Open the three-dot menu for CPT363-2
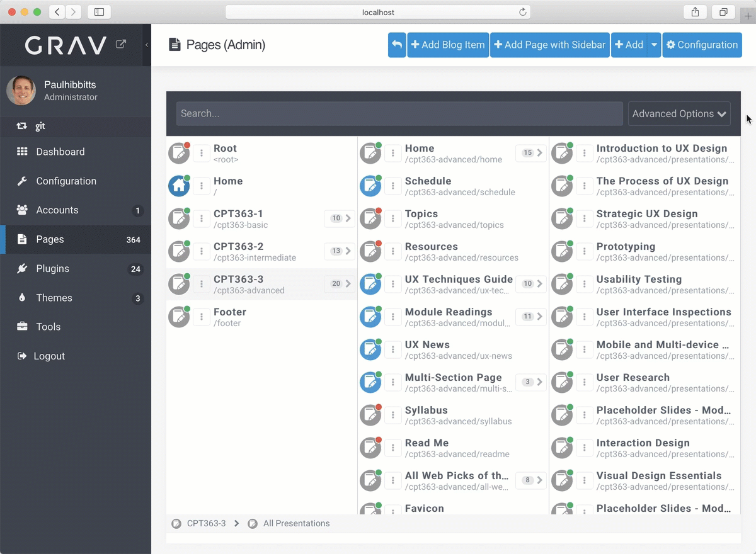The image size is (756, 554). (202, 252)
